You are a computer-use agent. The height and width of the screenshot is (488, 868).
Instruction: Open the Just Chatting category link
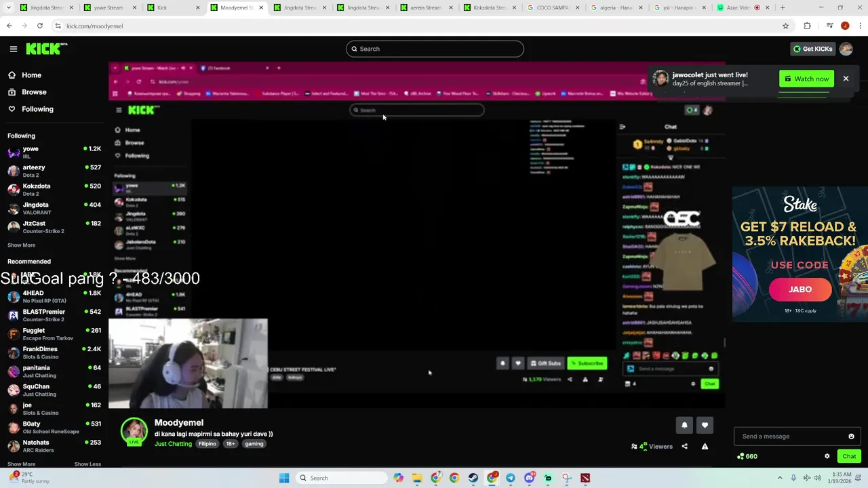pyautogui.click(x=173, y=444)
